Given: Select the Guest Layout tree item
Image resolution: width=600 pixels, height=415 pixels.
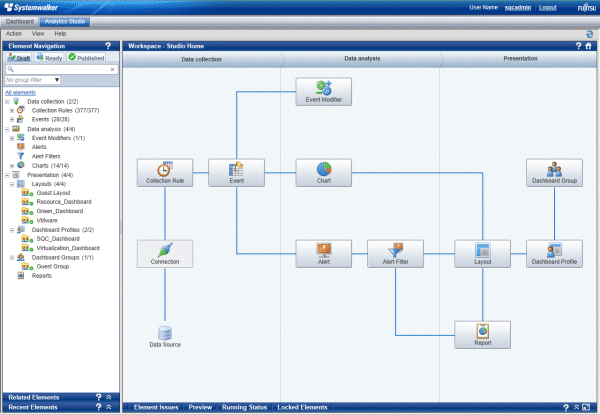Looking at the screenshot, I should (x=53, y=193).
